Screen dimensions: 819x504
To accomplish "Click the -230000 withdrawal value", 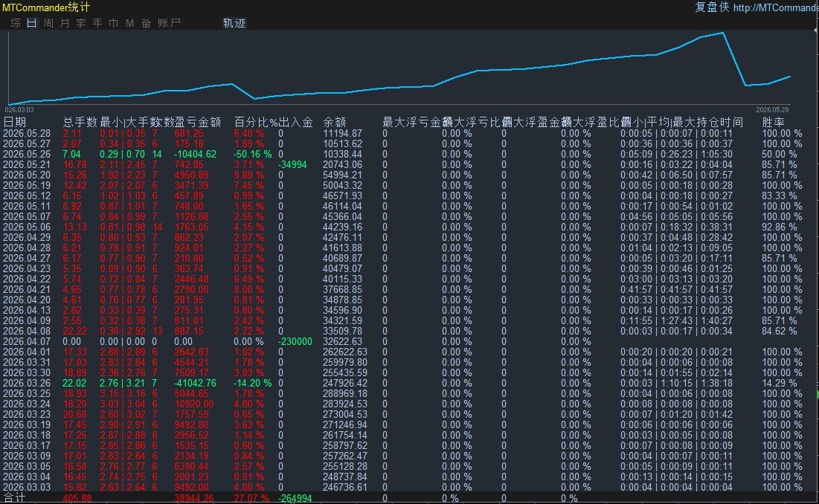I will pos(295,341).
